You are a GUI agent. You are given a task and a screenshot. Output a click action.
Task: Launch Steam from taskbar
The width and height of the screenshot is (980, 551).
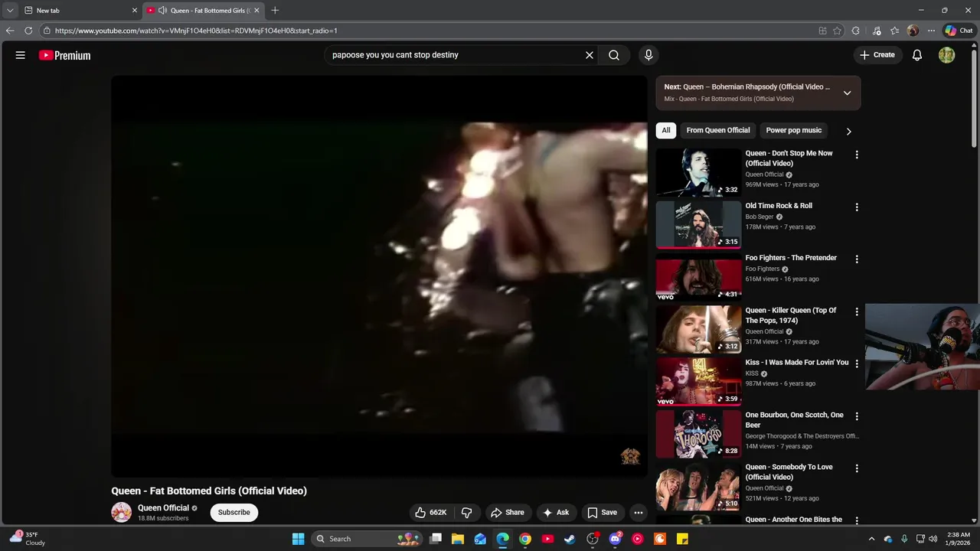coord(570,539)
